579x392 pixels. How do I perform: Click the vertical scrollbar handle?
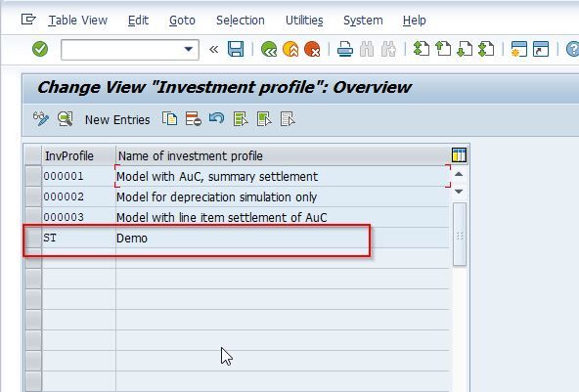point(460,234)
